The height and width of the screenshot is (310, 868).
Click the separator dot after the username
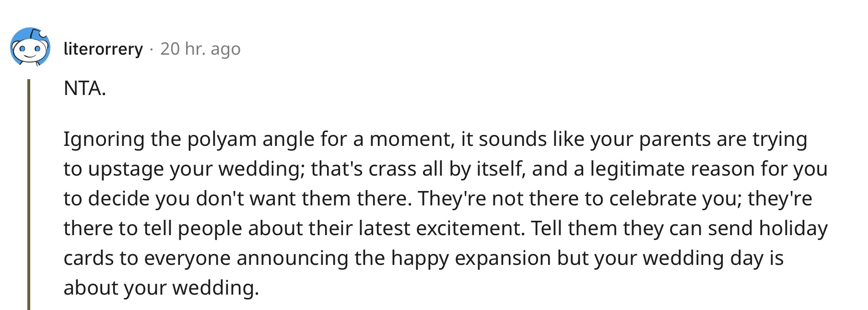pyautogui.click(x=152, y=49)
